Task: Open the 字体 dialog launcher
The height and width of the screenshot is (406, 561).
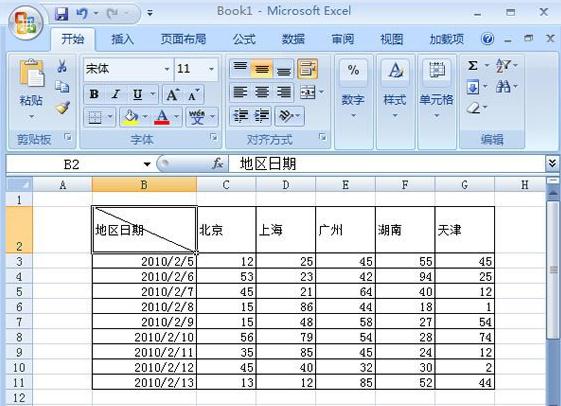Action: 214,137
